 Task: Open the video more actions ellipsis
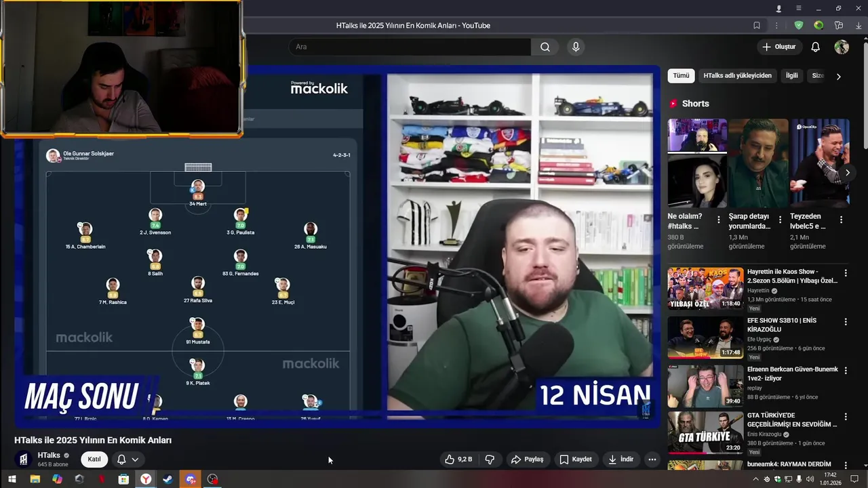652,460
